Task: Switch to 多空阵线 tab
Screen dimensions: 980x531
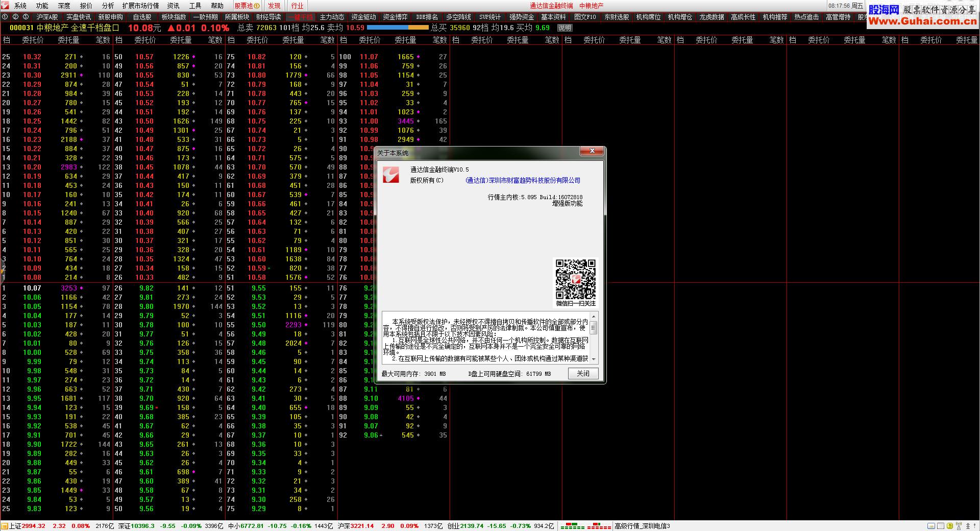Action: [x=458, y=17]
